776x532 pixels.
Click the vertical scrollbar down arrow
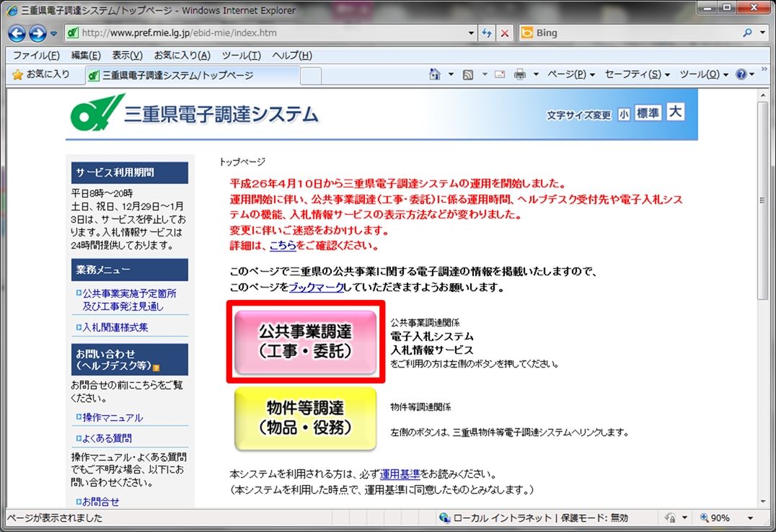point(762,501)
